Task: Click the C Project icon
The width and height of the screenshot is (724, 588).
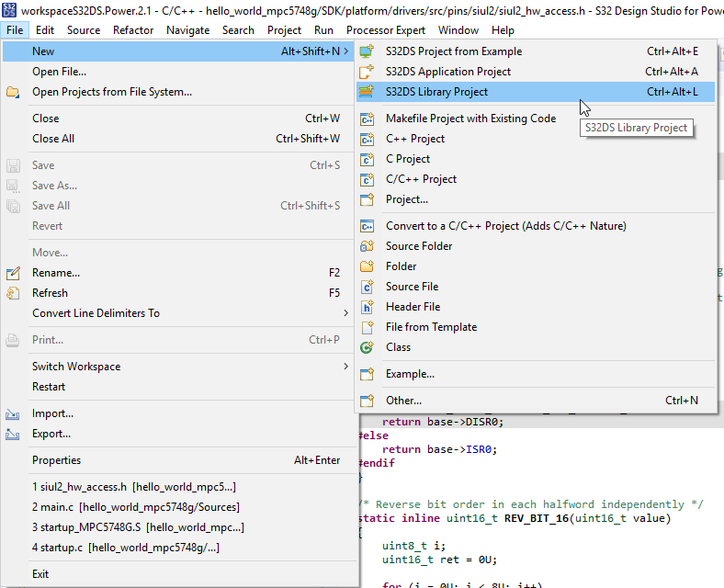Action: [367, 159]
